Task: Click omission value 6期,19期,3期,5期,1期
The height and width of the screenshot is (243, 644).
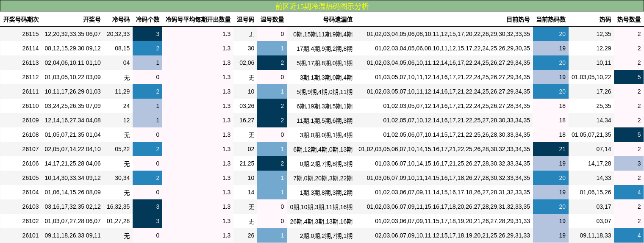Action: pos(325,106)
